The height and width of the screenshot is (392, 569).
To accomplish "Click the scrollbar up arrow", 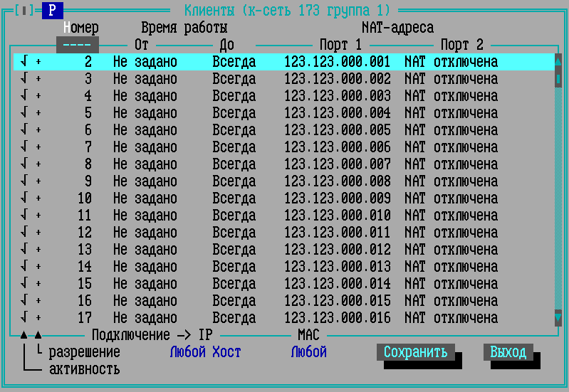I will (x=558, y=62).
